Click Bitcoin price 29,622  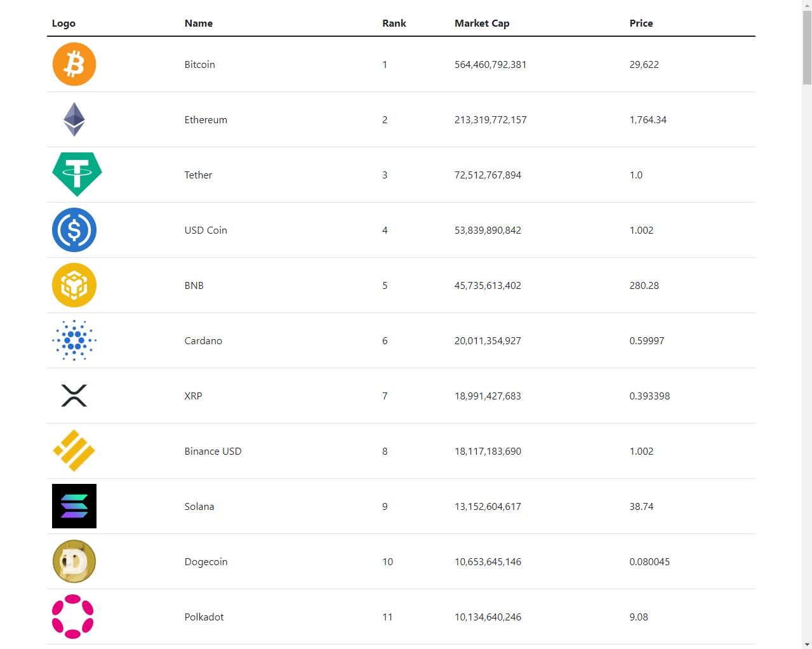(x=644, y=65)
